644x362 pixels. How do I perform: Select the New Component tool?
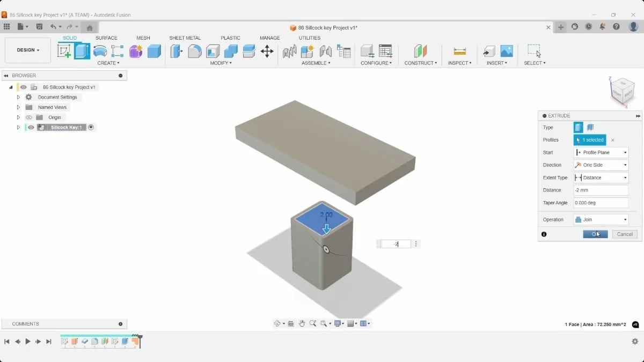click(x=308, y=51)
